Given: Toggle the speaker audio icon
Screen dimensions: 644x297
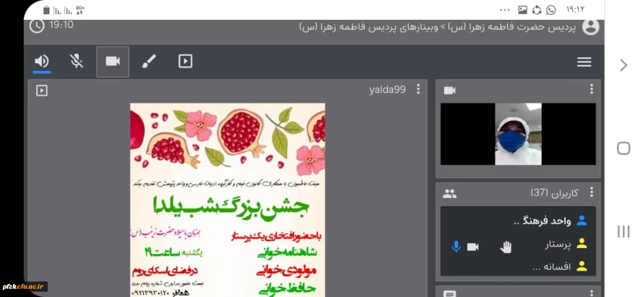Looking at the screenshot, I should click(42, 61).
